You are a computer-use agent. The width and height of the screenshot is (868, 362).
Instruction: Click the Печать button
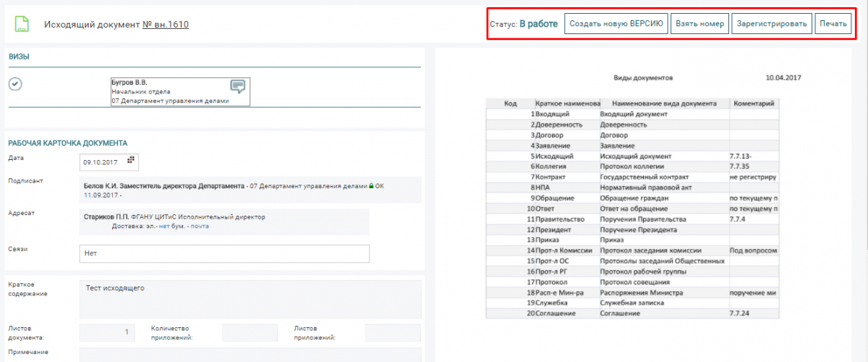pyautogui.click(x=833, y=24)
